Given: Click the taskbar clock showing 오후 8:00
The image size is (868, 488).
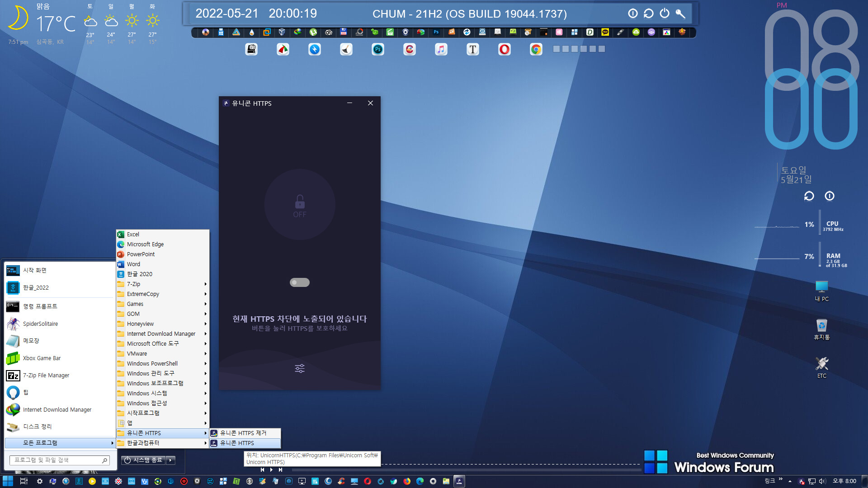Looking at the screenshot, I should point(844,481).
